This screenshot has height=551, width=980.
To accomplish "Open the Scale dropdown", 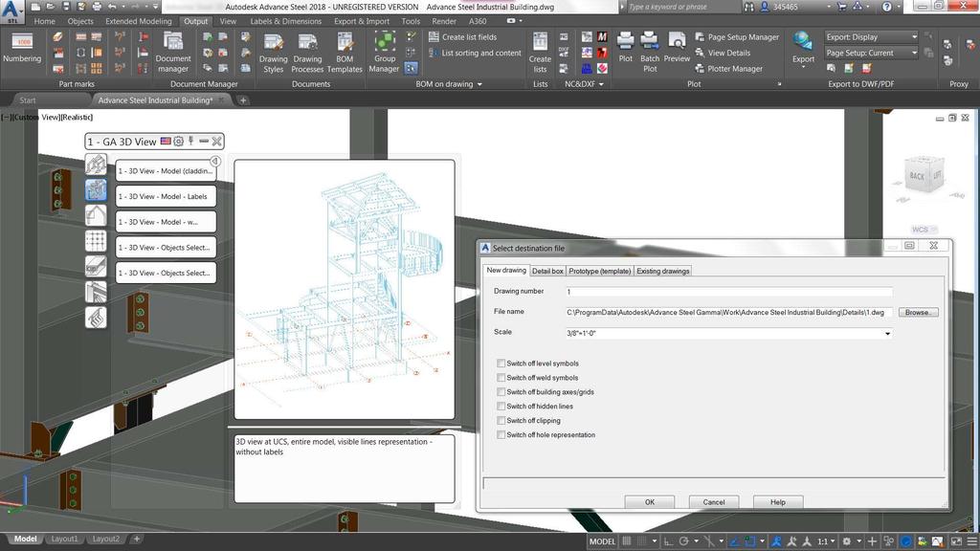I will pyautogui.click(x=887, y=334).
